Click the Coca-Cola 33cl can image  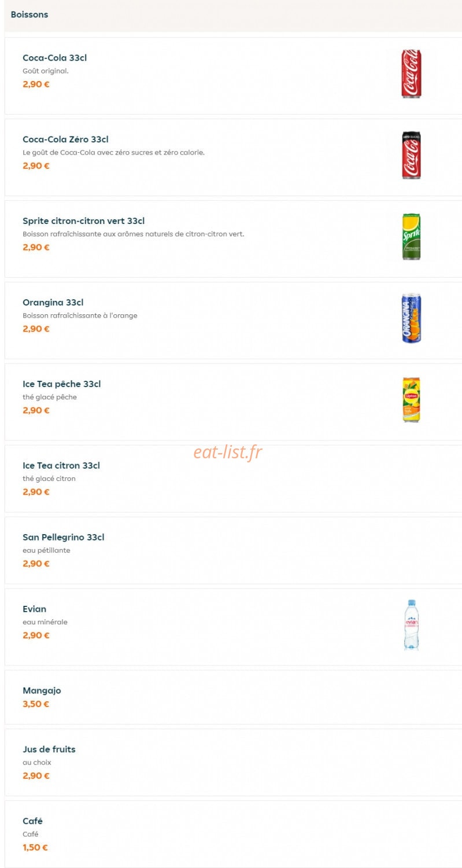point(411,73)
